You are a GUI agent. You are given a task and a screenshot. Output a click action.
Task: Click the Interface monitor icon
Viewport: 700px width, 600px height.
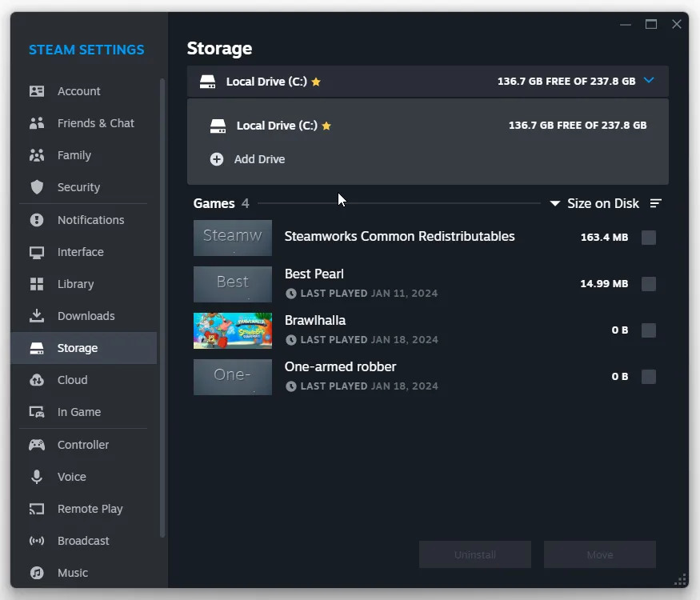point(37,252)
